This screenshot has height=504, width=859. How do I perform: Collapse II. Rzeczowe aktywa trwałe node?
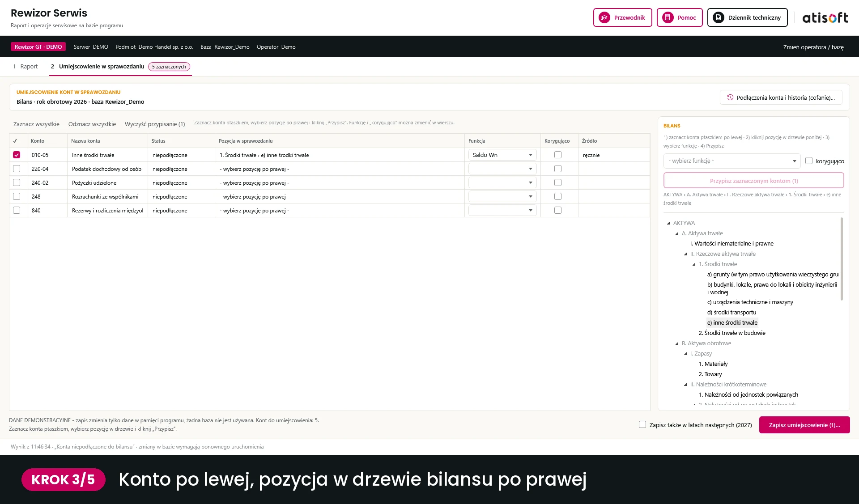[685, 254]
